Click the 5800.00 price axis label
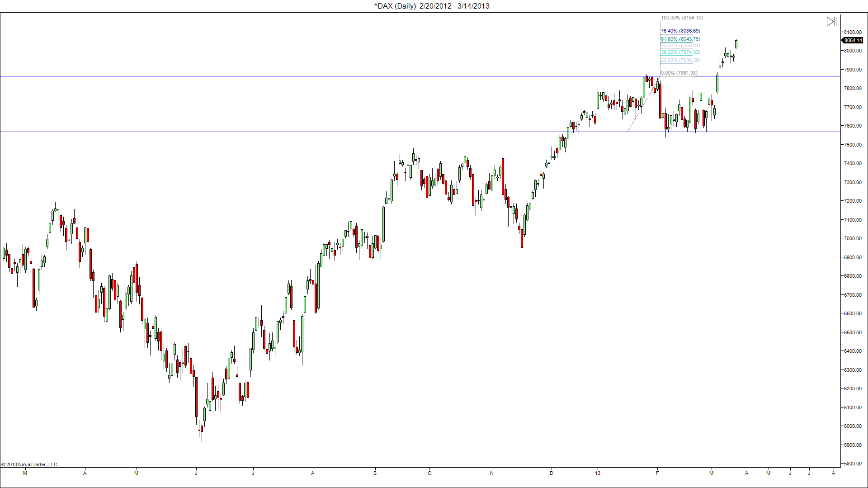This screenshot has height=488, width=868. click(x=853, y=464)
